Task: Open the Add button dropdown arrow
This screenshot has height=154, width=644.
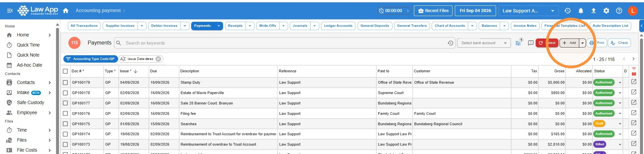Action: pos(583,43)
